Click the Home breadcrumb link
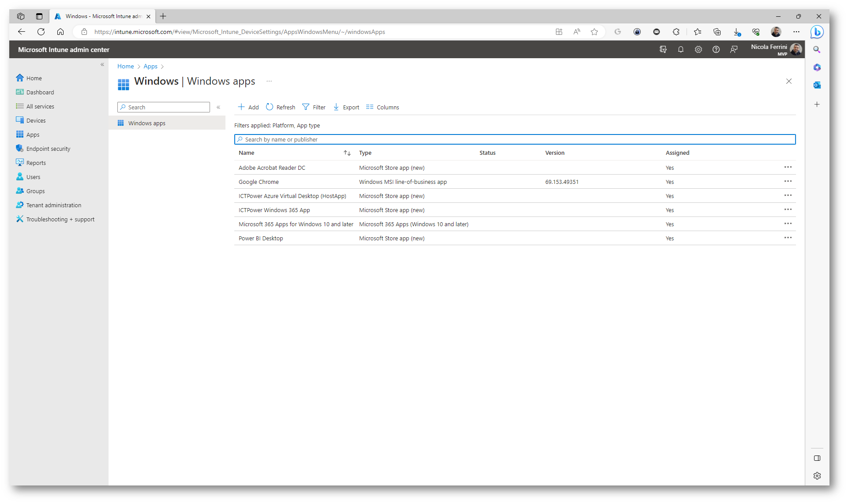Viewport: 848px width, 504px height. click(125, 66)
